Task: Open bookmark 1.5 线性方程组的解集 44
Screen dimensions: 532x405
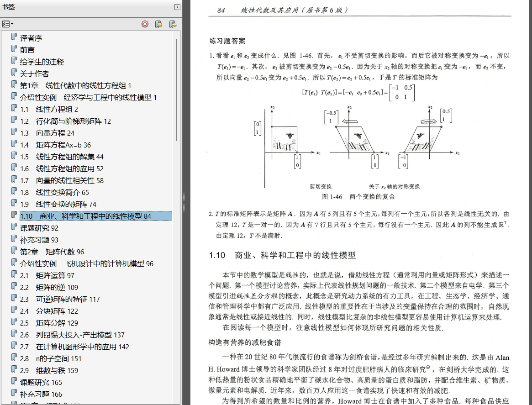Action: pyautogui.click(x=61, y=157)
